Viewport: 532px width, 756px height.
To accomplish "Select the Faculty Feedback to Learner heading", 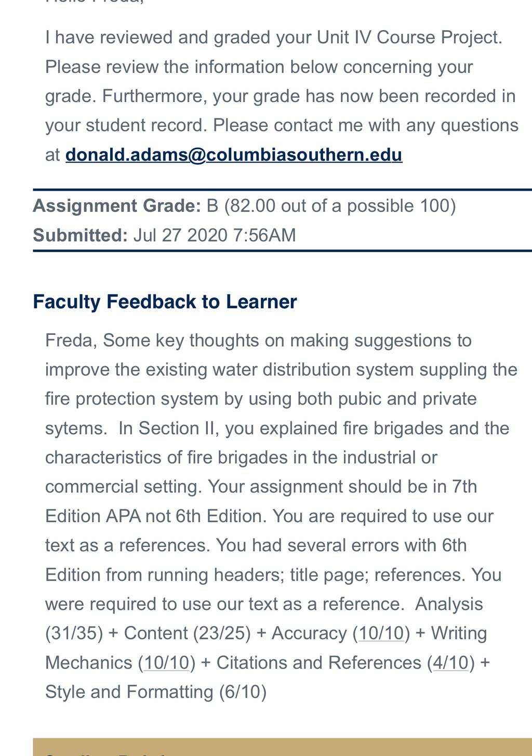I will pyautogui.click(x=165, y=302).
